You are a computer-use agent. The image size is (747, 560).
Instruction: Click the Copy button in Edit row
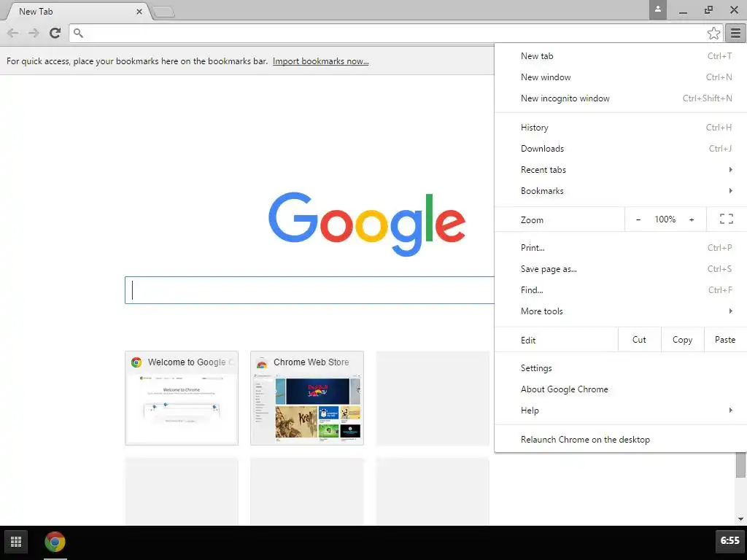coord(682,340)
